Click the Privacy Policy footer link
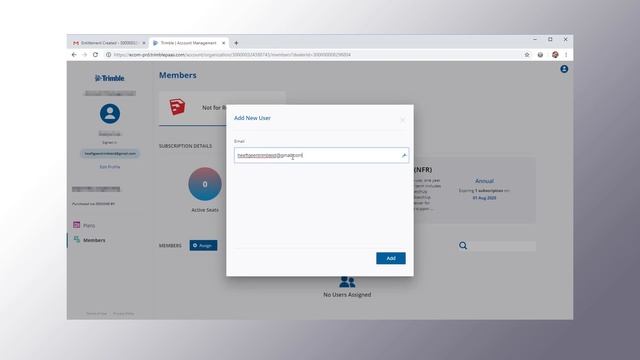The width and height of the screenshot is (640, 360). (x=123, y=313)
